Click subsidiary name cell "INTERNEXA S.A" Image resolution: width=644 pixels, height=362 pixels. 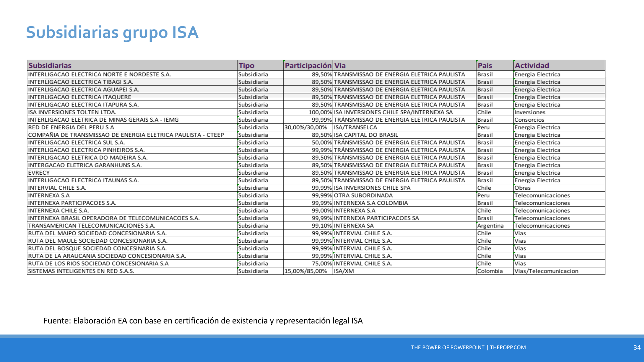pyautogui.click(x=132, y=196)
